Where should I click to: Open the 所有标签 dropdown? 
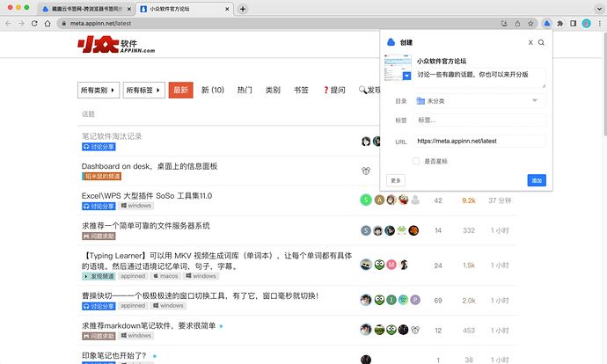[x=144, y=91]
